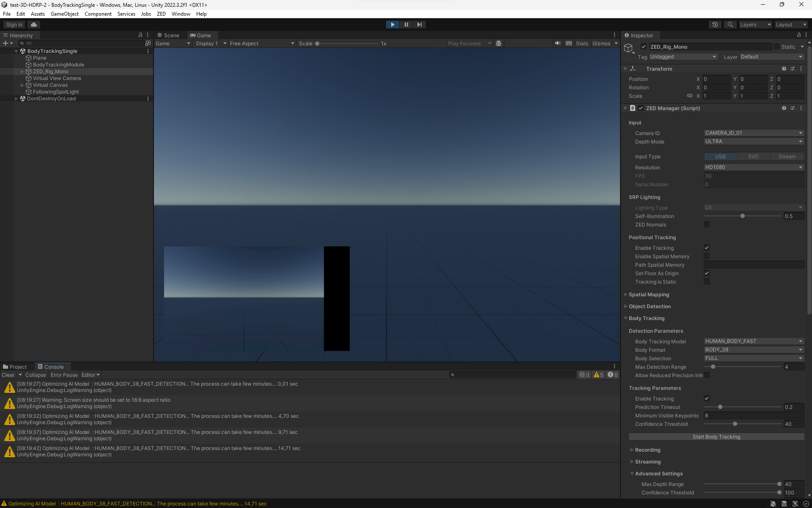This screenshot has height=508, width=812.
Task: Adjust the Confidence Threshold slider
Action: pos(735,424)
